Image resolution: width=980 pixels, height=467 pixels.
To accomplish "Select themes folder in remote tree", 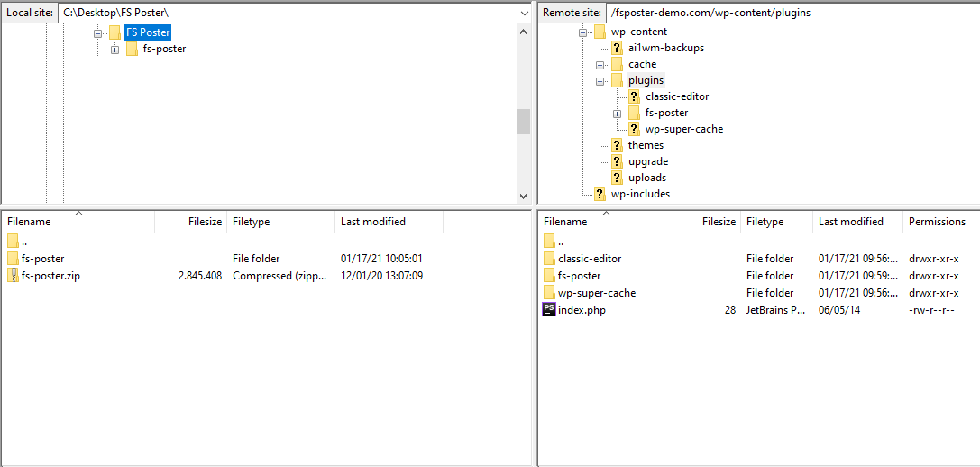I will (646, 145).
